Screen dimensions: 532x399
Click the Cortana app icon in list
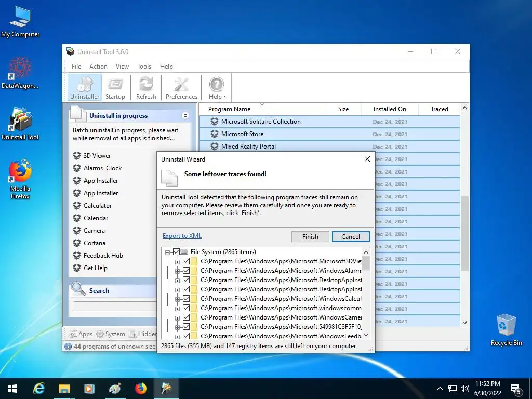[77, 243]
